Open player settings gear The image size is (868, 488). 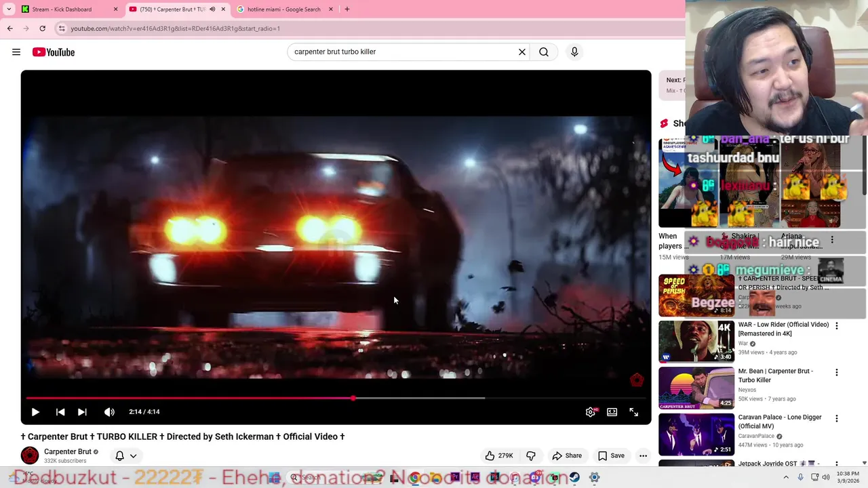tap(591, 411)
